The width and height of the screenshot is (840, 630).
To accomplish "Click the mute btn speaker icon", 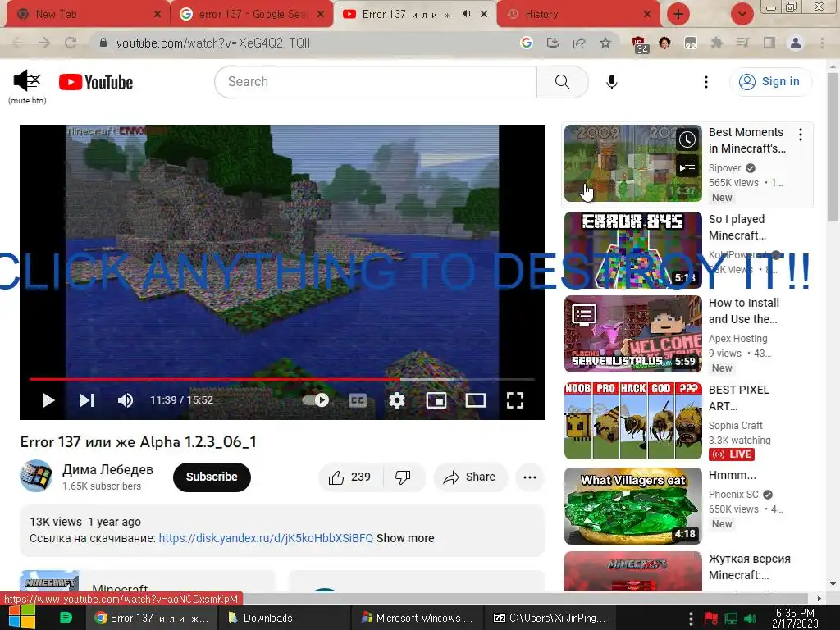I will tap(27, 80).
